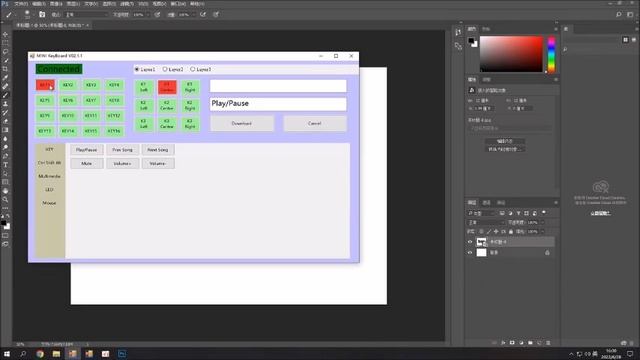Click the Next Song button
This screenshot has height=360, width=640.
pos(158,150)
